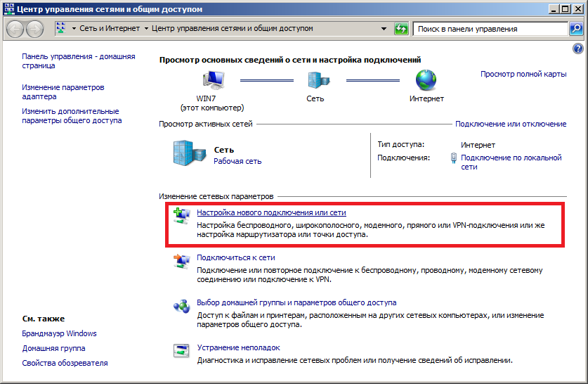
Task: Click the Интернет globe icon
Action: pos(426,79)
